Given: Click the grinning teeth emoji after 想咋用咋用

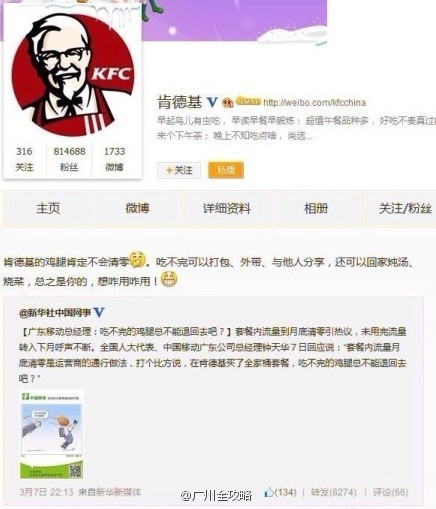Looking at the screenshot, I should [169, 279].
